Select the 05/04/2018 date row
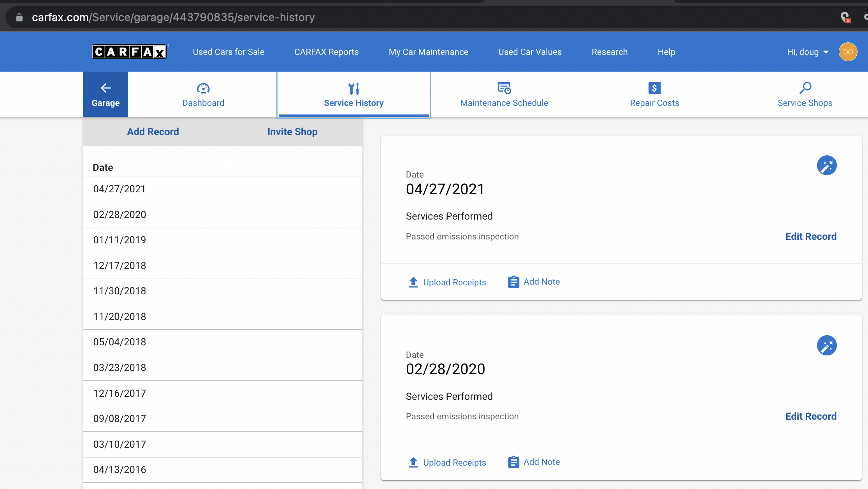Viewport: 868px width, 489px height. [x=223, y=342]
